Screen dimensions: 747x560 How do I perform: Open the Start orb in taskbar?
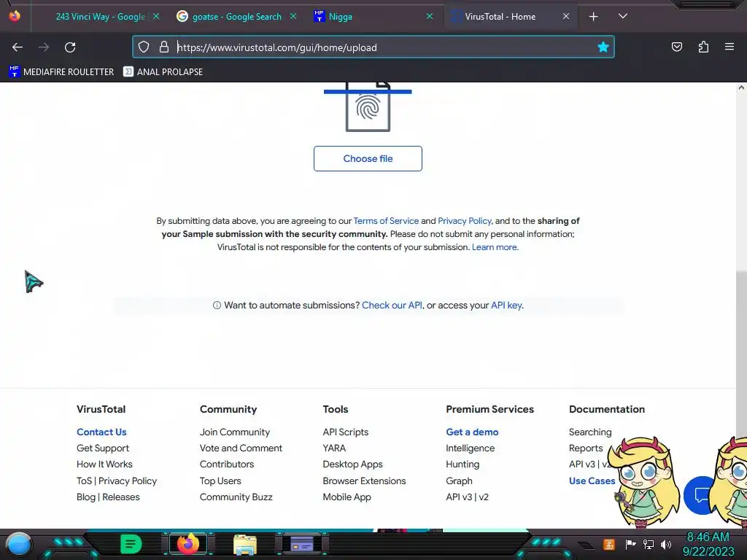pos(18,545)
